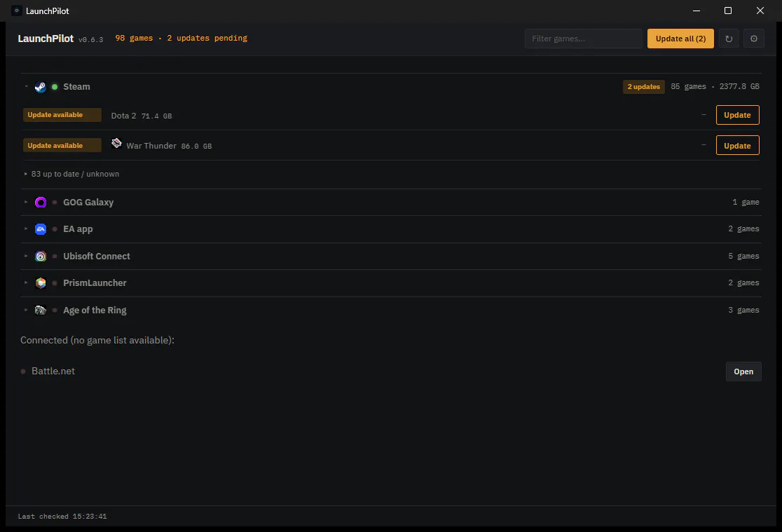Click the Ubisoft Connect launcher icon
Image resolution: width=782 pixels, height=532 pixels.
coord(41,256)
